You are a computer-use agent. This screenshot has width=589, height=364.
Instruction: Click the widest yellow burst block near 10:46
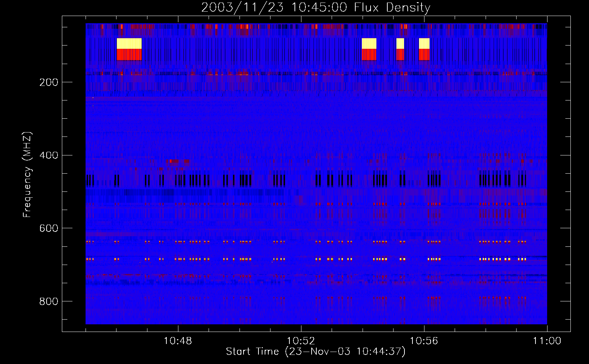coord(129,44)
